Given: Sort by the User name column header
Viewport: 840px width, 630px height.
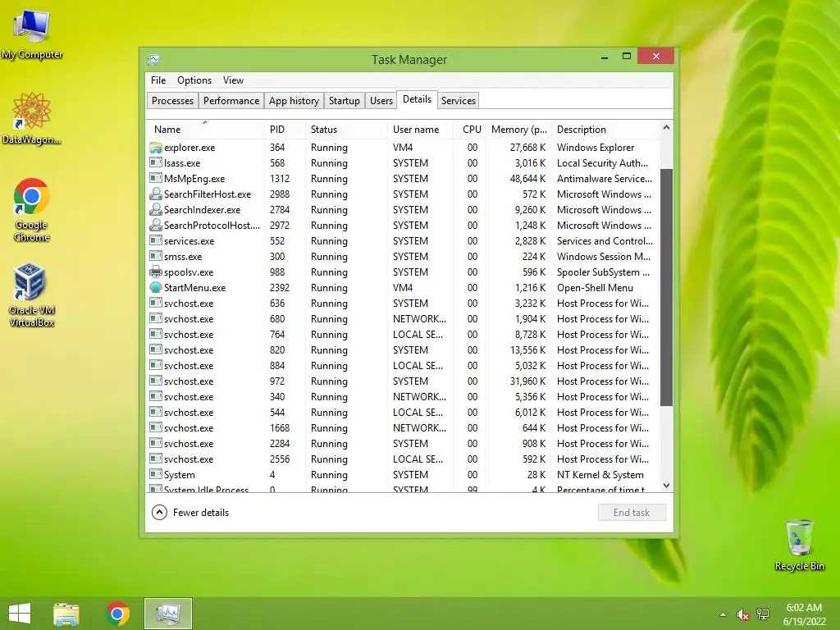Looking at the screenshot, I should pos(420,129).
